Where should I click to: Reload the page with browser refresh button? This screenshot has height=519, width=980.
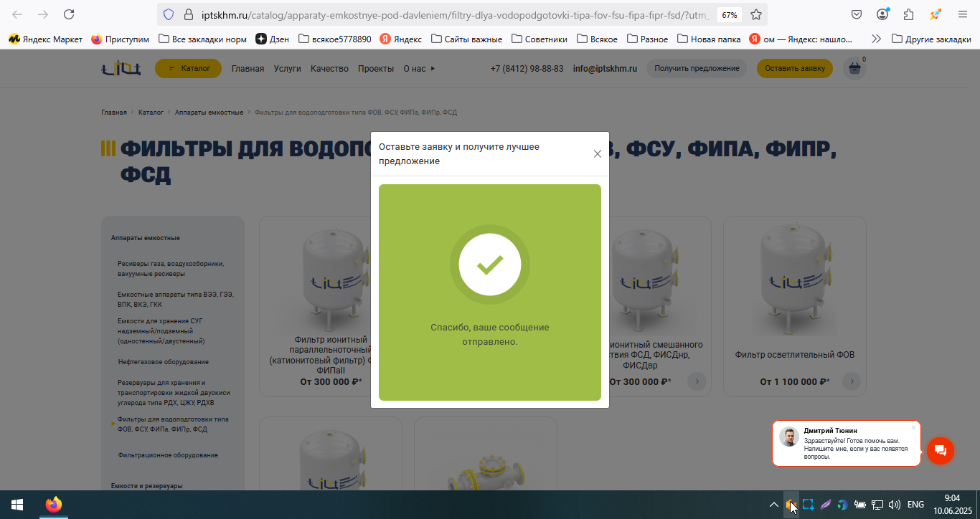[x=69, y=14]
